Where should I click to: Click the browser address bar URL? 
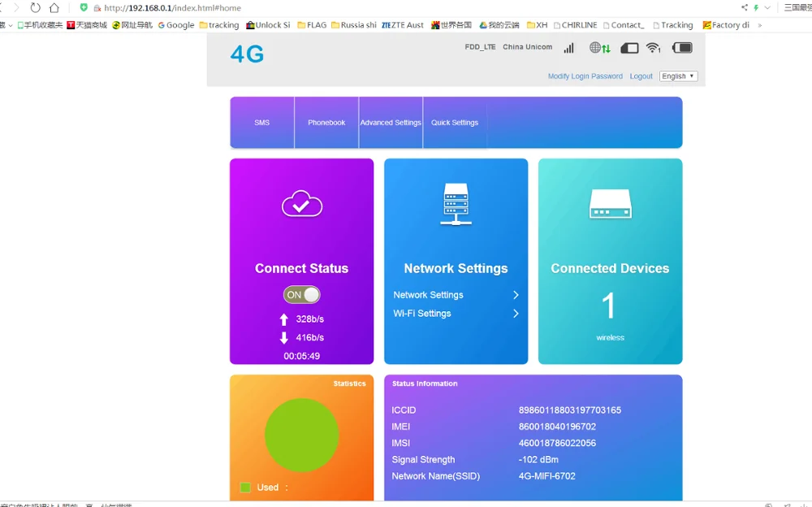pyautogui.click(x=172, y=8)
